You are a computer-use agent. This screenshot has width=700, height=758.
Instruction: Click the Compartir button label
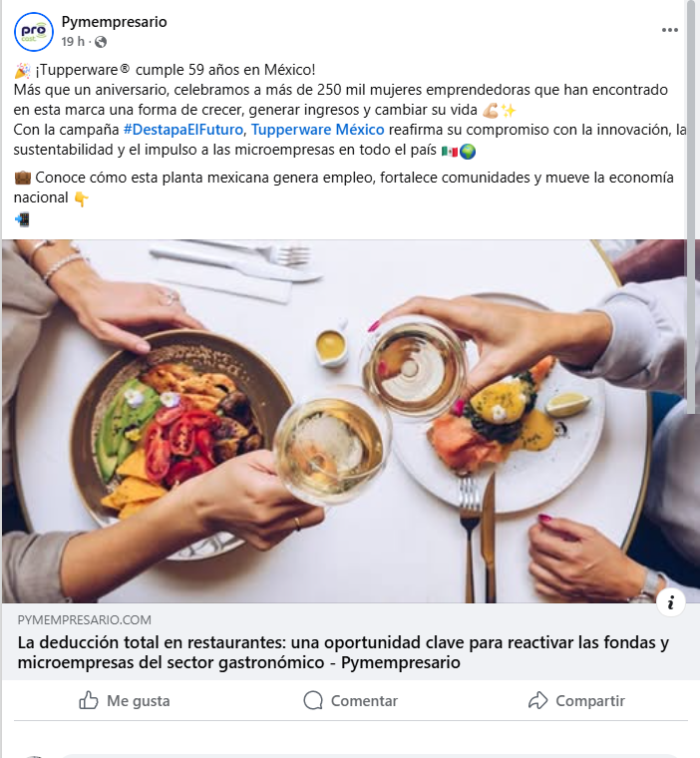pos(590,701)
